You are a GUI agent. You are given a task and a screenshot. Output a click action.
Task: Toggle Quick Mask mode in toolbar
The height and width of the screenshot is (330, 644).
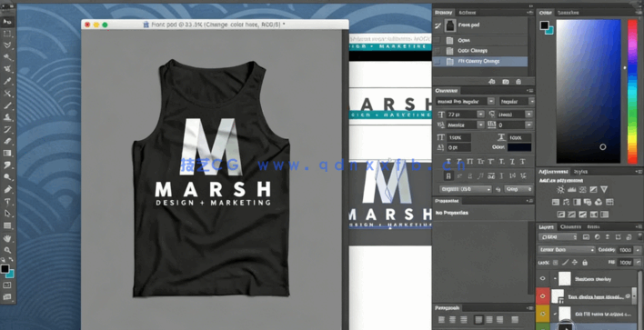coord(7,285)
